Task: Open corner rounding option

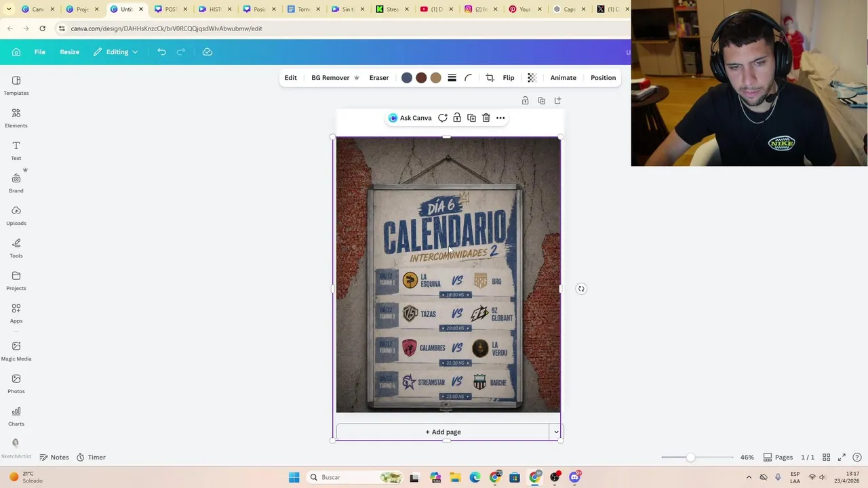Action: click(468, 78)
